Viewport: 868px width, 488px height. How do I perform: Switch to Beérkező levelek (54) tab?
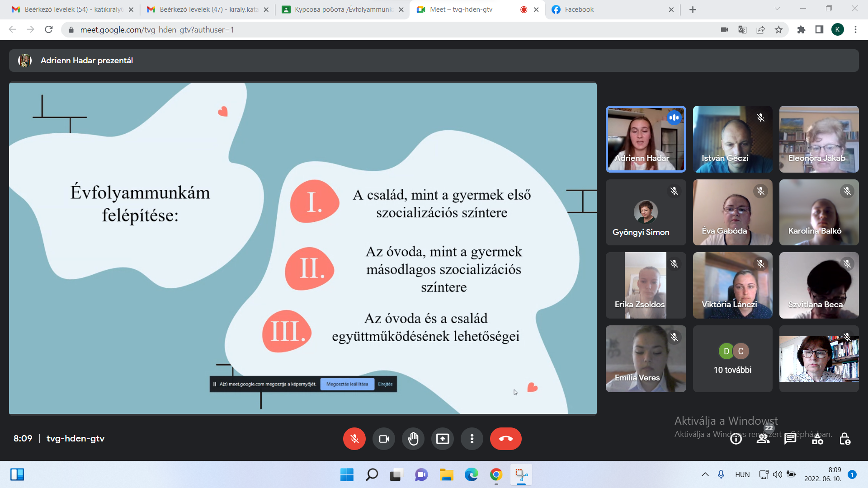coord(72,9)
